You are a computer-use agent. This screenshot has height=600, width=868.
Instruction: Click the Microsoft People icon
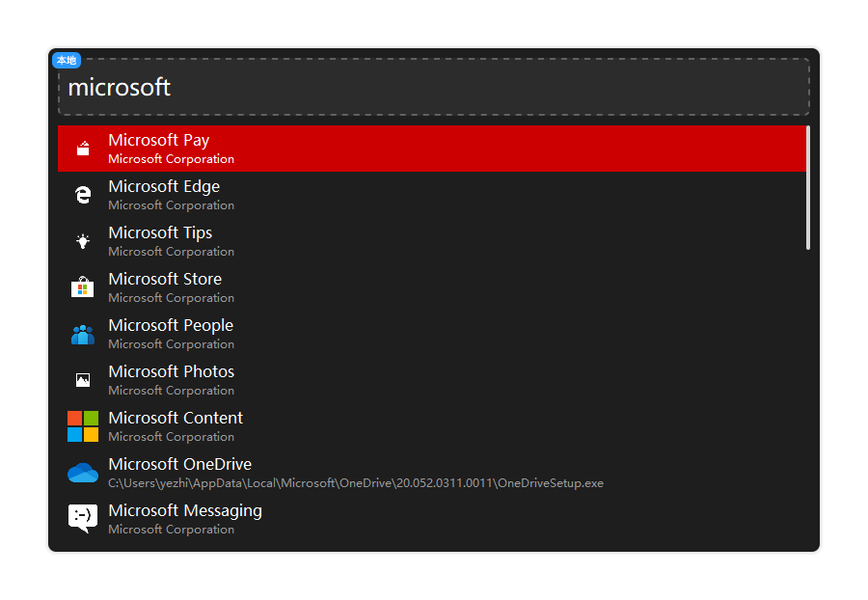coord(83,335)
